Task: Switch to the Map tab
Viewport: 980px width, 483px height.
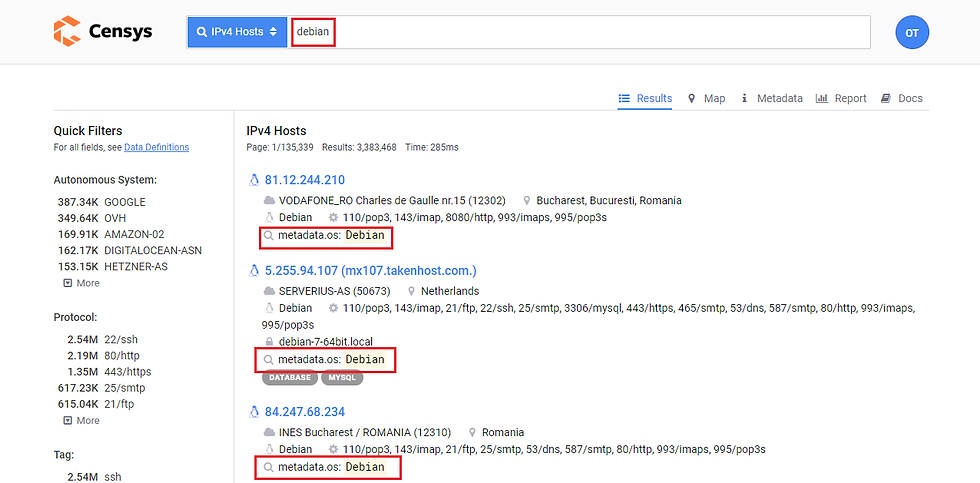Action: (707, 98)
